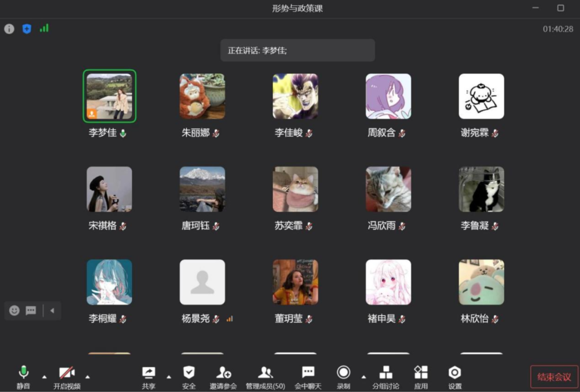This screenshot has height=392, width=580.
Task: Click the 01:40:28 meeting timer
Action: 558,29
